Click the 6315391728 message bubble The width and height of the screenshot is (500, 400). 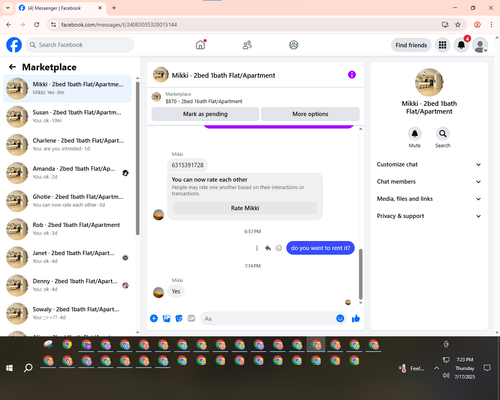pyautogui.click(x=188, y=165)
